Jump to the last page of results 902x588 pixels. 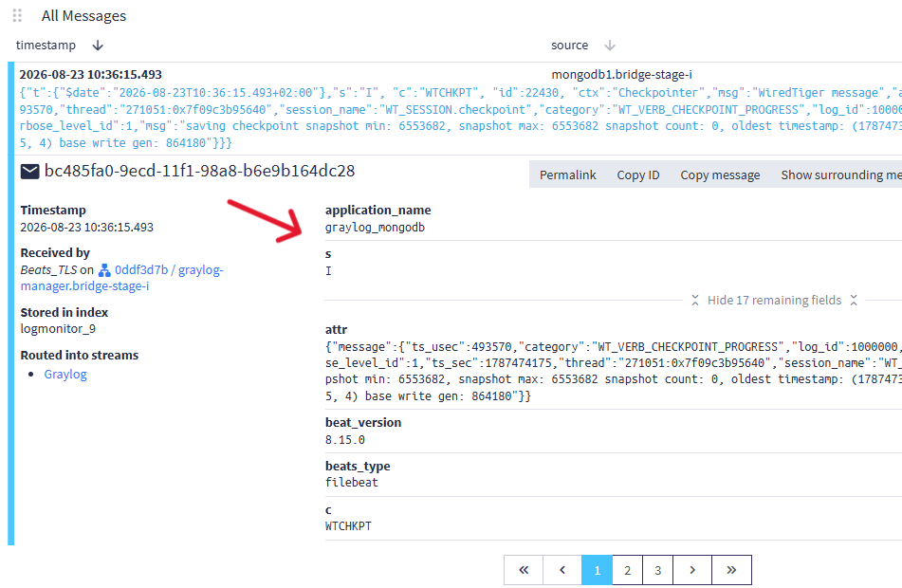tap(731, 570)
